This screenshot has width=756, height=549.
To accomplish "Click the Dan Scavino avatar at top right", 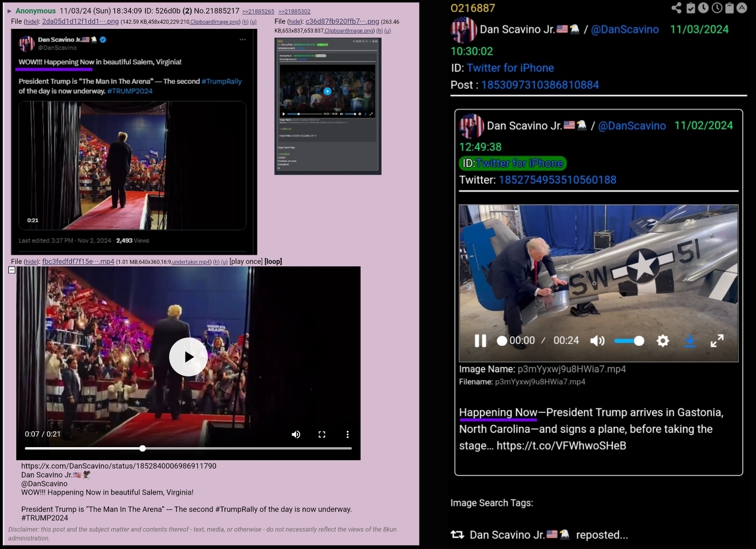I will (x=463, y=30).
